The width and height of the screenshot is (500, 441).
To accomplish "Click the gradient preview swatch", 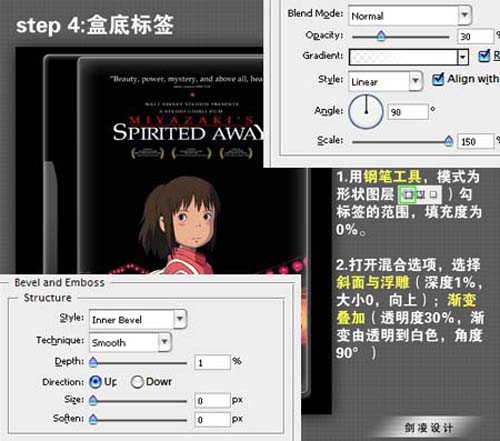I will coord(403,57).
